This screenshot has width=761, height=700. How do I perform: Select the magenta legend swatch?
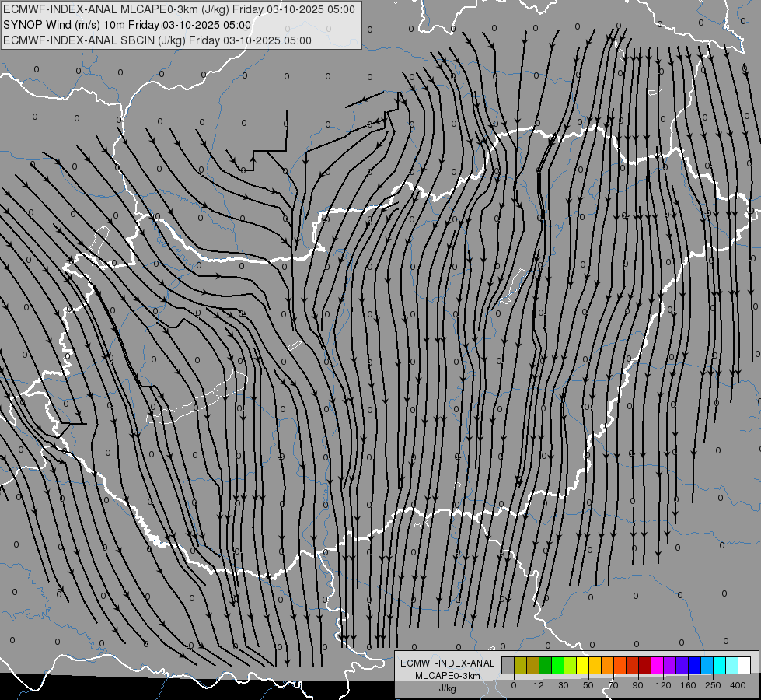(x=657, y=665)
